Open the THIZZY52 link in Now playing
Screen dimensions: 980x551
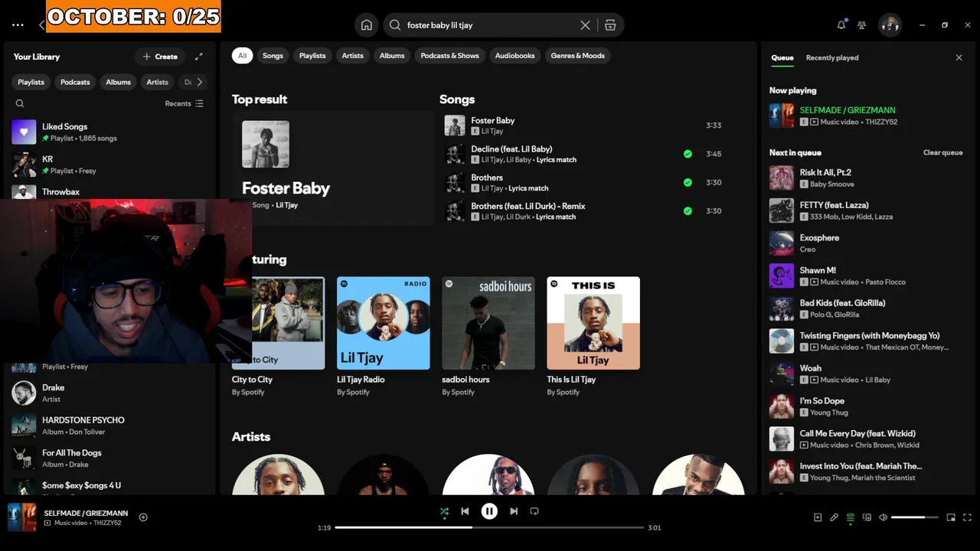tap(881, 122)
